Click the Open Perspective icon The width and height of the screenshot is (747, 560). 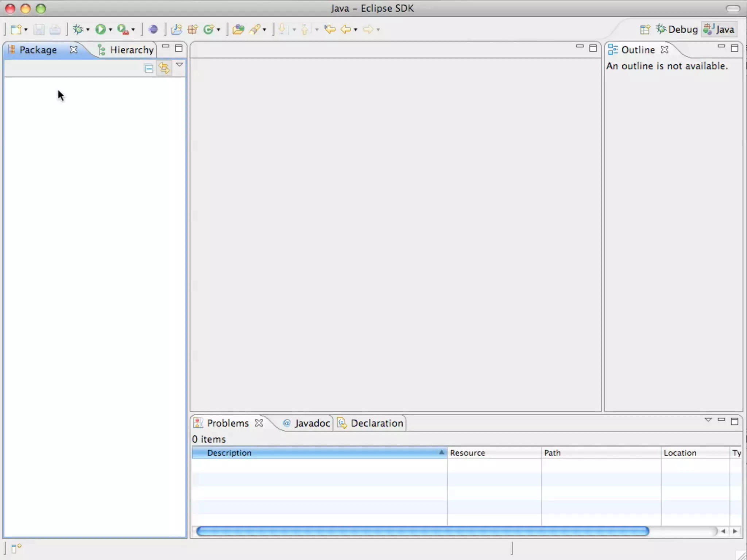[x=645, y=29]
